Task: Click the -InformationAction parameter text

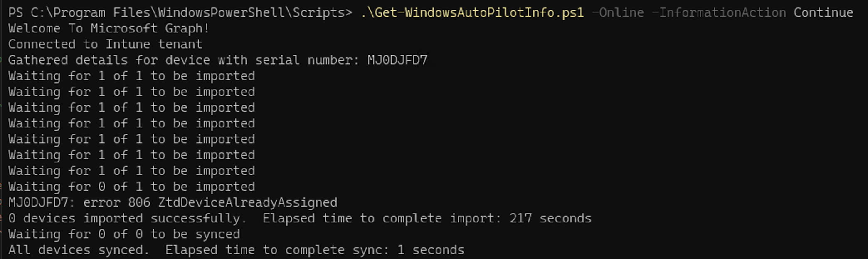Action: tap(719, 12)
